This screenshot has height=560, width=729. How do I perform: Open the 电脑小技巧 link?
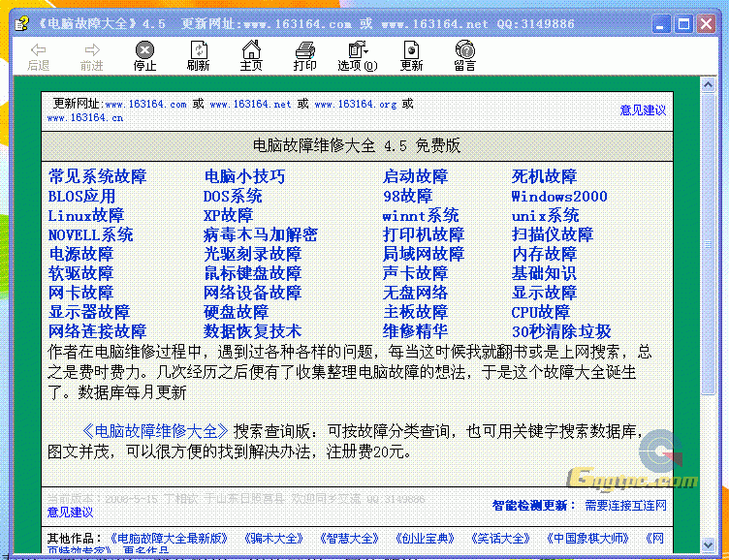[x=244, y=176]
